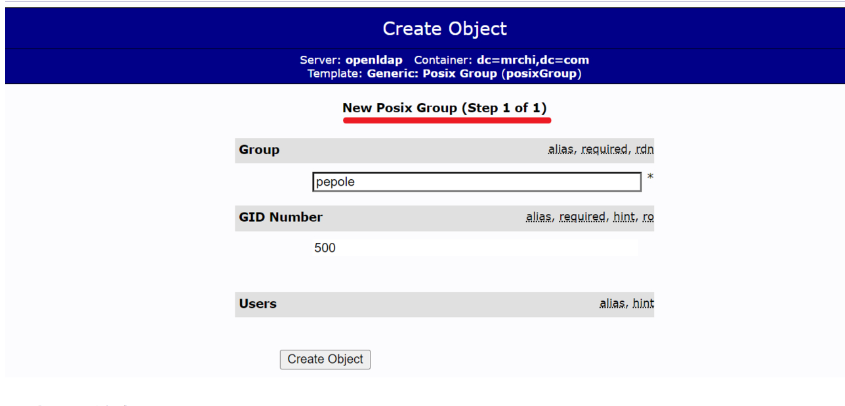Click the GID Number field showing 500
This screenshot has height=406, width=845.
(476, 248)
